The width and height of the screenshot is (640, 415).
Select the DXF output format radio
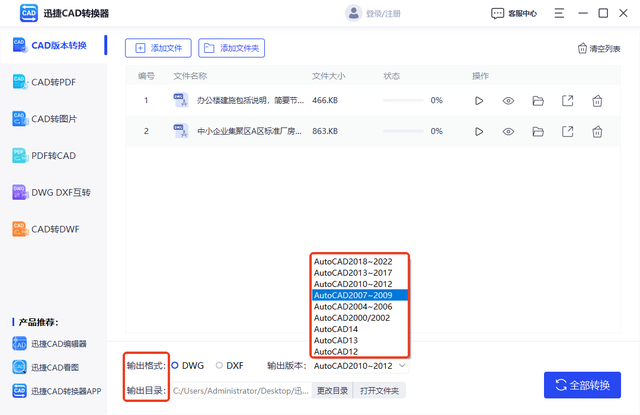pos(219,366)
